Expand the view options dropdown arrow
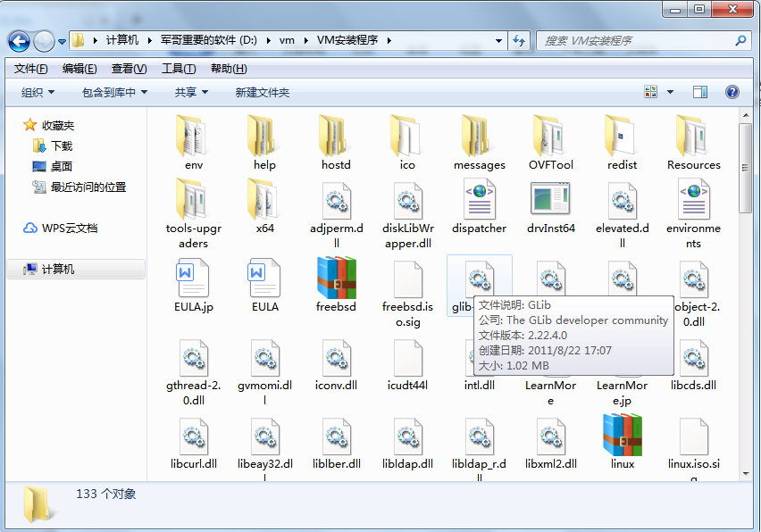The image size is (761, 532). [x=670, y=92]
